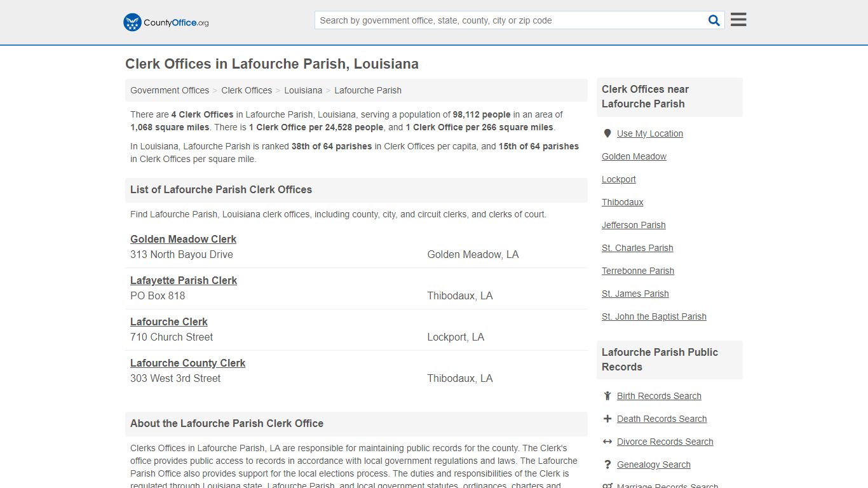Open Golden Meadow Clerk listing
The width and height of the screenshot is (868, 488).
click(183, 239)
